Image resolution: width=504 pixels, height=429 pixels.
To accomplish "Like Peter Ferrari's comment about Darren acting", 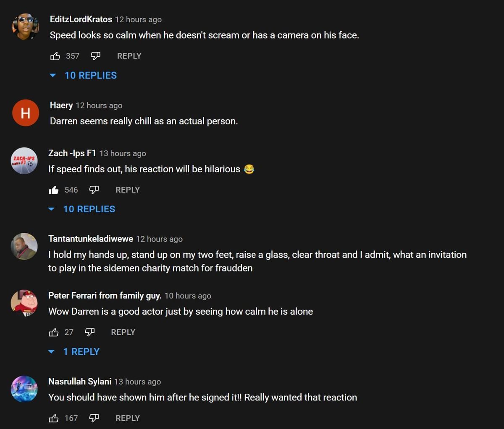I will [x=54, y=332].
